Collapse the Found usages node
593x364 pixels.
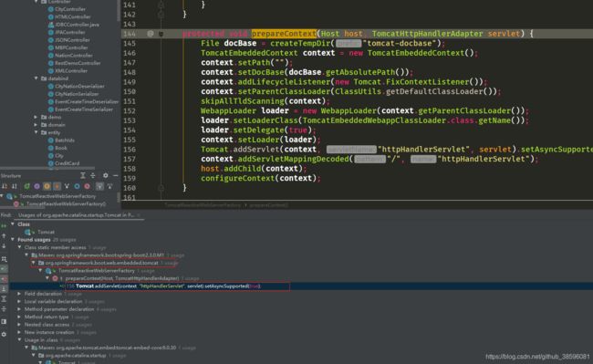13,239
